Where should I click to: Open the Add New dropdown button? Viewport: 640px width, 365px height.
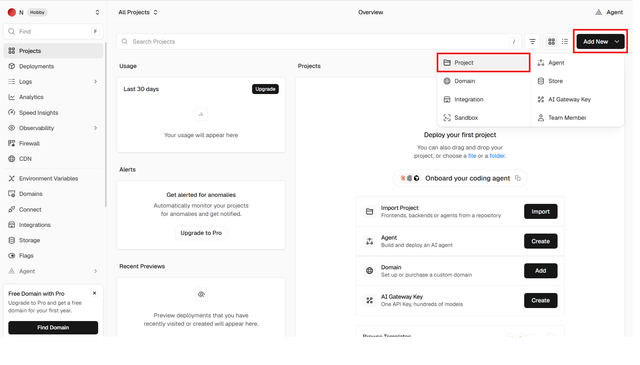click(600, 42)
